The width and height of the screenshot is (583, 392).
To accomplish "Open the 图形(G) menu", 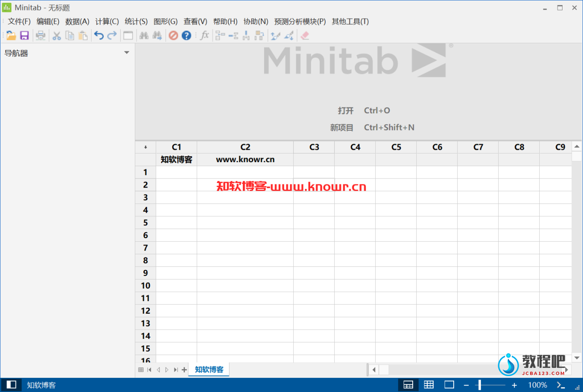I will [166, 21].
